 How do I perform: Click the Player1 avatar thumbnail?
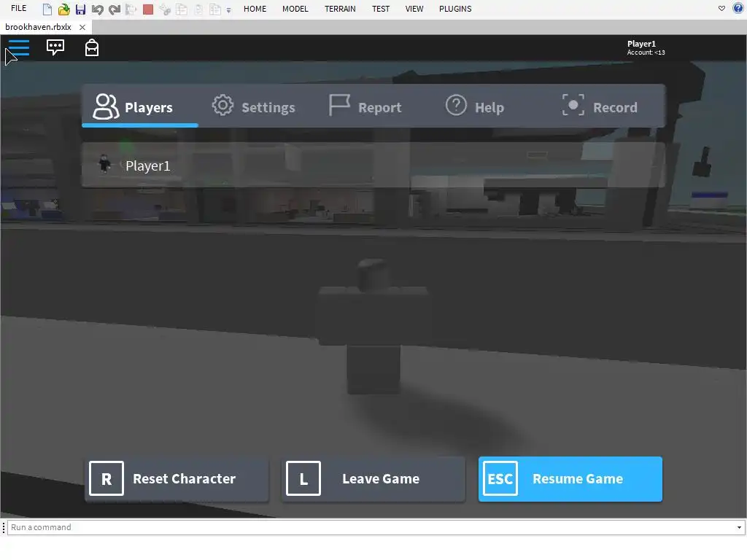click(104, 165)
